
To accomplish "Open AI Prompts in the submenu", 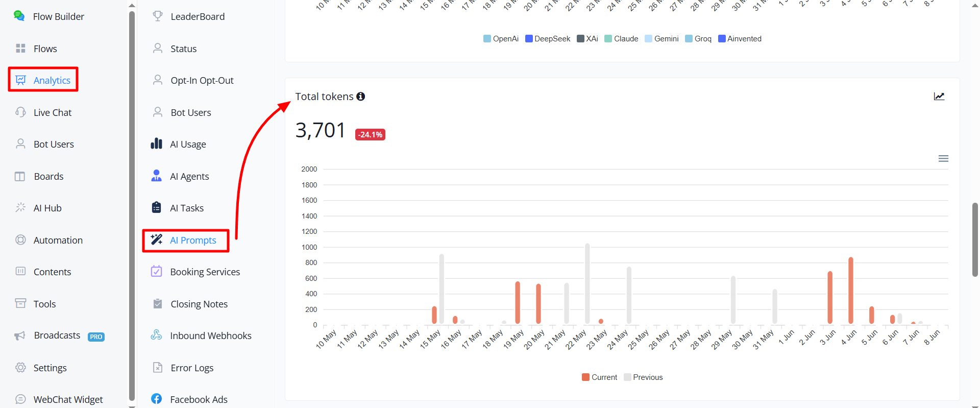I will (186, 241).
